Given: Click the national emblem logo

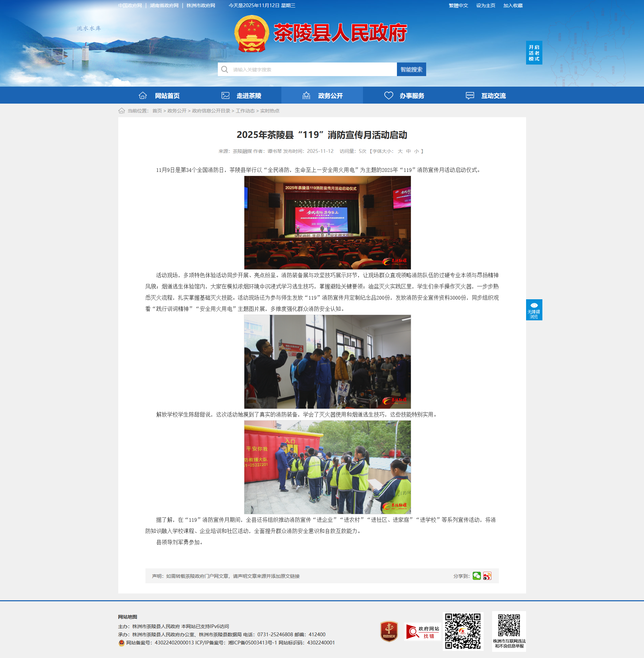Looking at the screenshot, I should 251,34.
